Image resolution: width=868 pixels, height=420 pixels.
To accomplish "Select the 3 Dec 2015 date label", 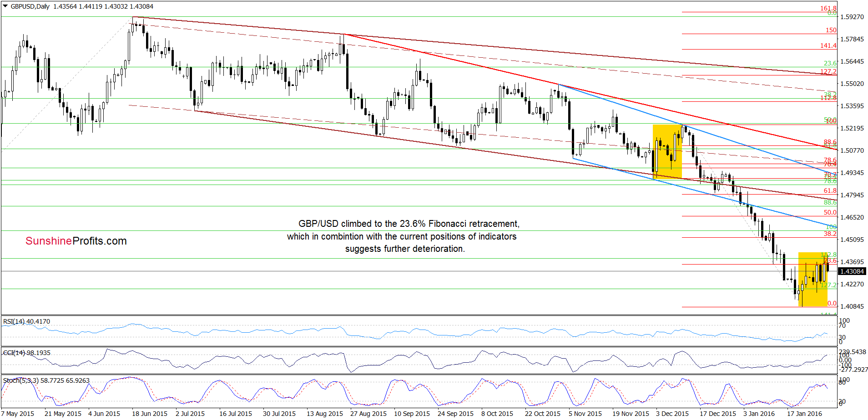I will pyautogui.click(x=672, y=414).
